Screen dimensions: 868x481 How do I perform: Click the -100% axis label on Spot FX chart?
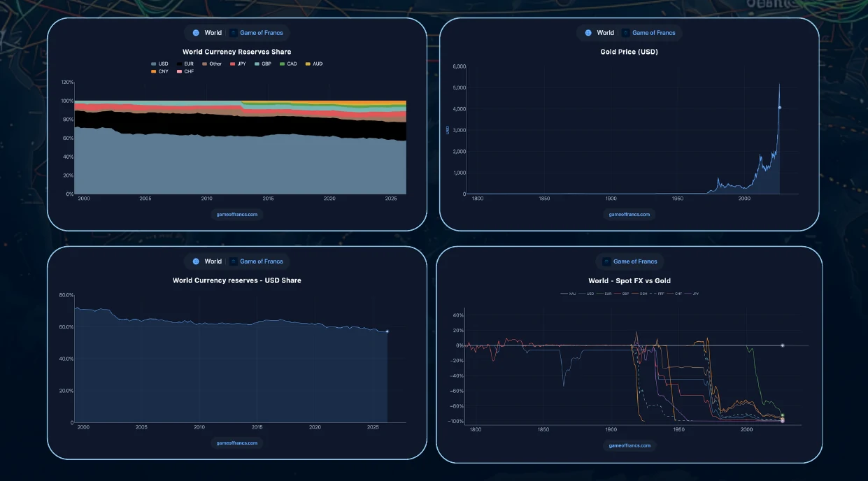point(457,422)
